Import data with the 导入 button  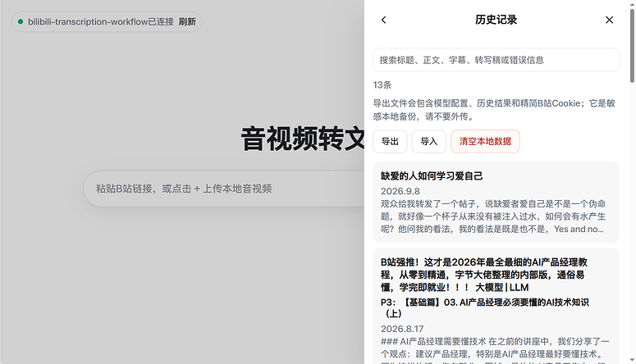pyautogui.click(x=428, y=142)
